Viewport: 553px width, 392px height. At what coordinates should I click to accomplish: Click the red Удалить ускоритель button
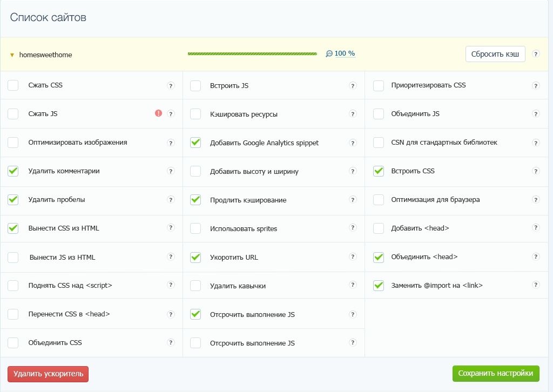pos(48,374)
